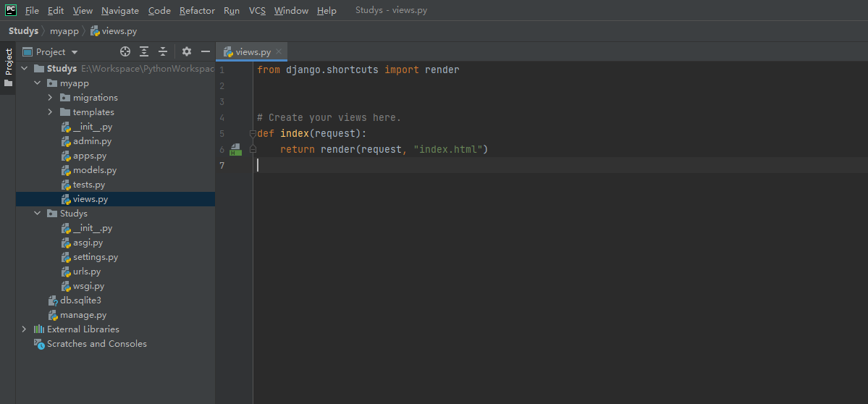This screenshot has height=404, width=868.
Task: Open the Window menu
Action: pyautogui.click(x=291, y=11)
